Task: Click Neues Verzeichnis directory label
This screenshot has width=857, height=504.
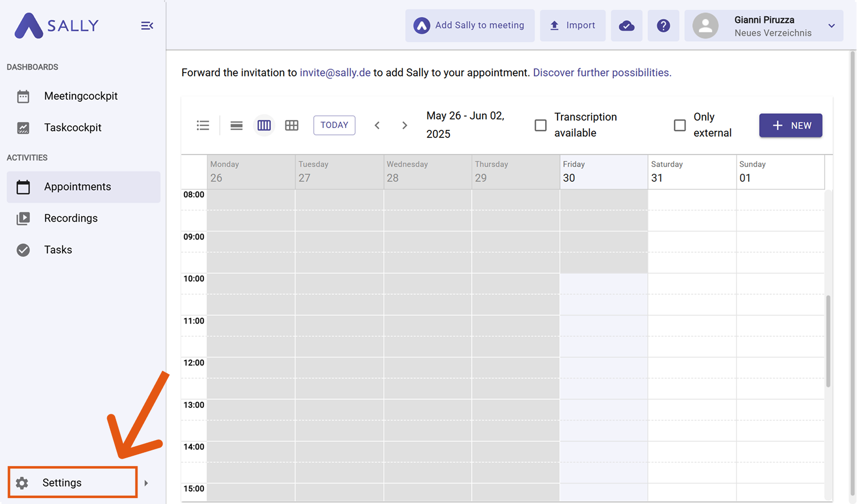Action: coord(773,33)
